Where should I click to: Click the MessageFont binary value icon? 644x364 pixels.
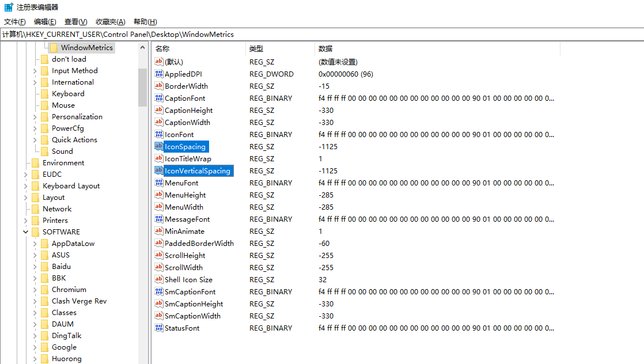[x=159, y=219]
